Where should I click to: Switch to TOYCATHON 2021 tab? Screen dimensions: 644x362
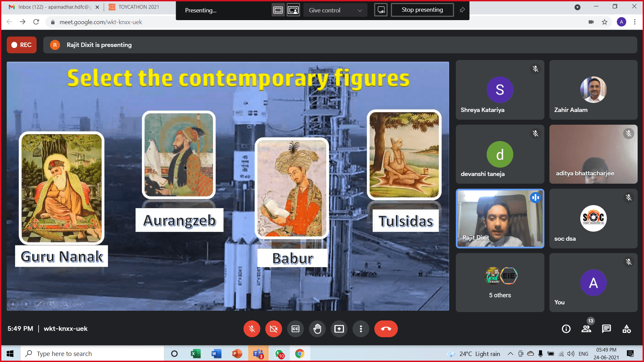(139, 7)
